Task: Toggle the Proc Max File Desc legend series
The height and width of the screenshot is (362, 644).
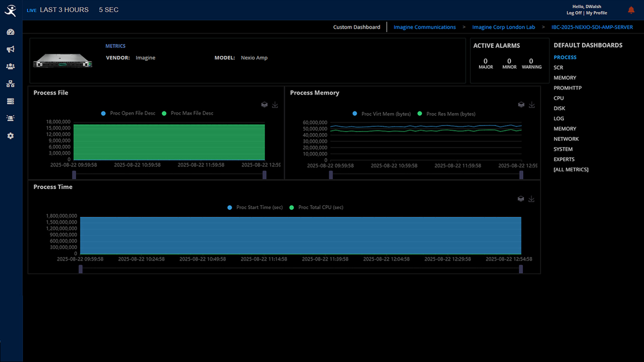Action: click(188, 114)
